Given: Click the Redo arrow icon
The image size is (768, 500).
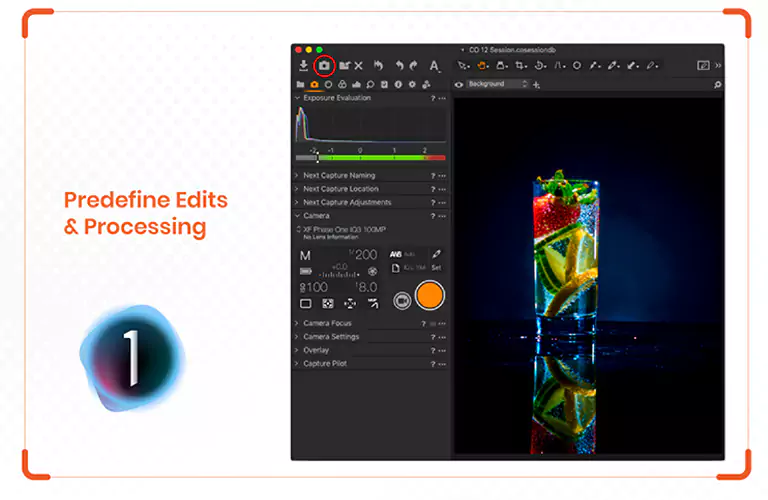Looking at the screenshot, I should 415,66.
